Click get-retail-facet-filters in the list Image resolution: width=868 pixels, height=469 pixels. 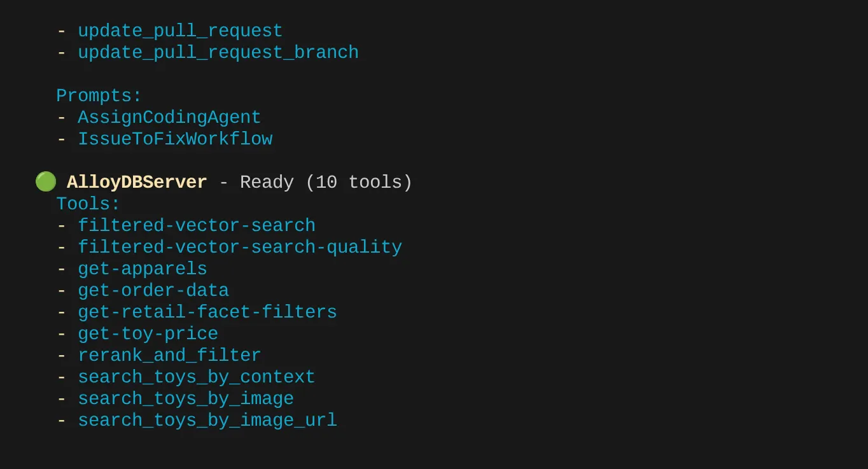(207, 312)
